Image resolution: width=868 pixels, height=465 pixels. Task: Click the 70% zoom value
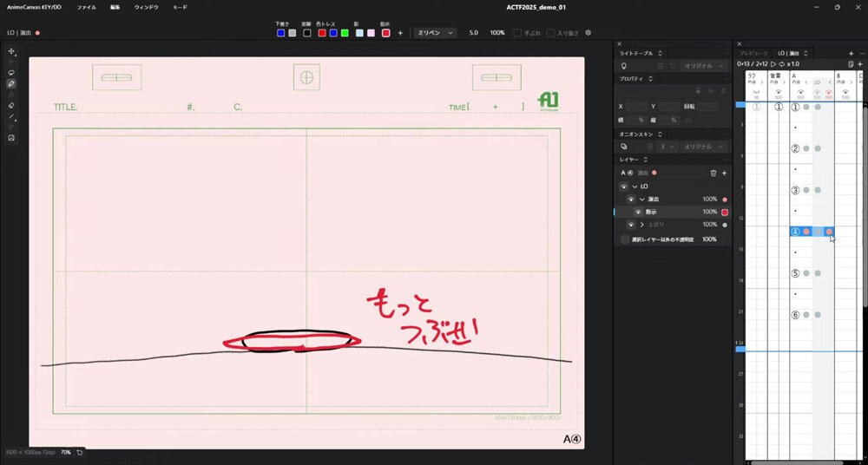pyautogui.click(x=66, y=452)
